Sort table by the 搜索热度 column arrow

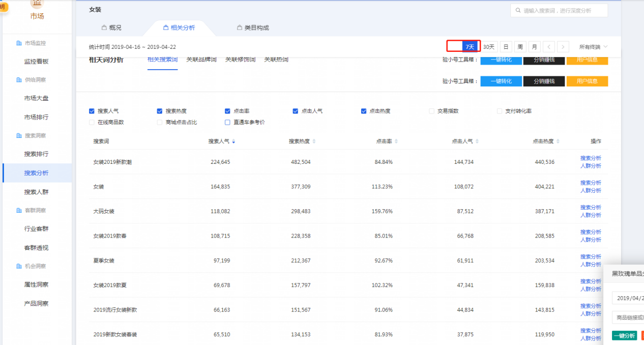[x=314, y=141]
